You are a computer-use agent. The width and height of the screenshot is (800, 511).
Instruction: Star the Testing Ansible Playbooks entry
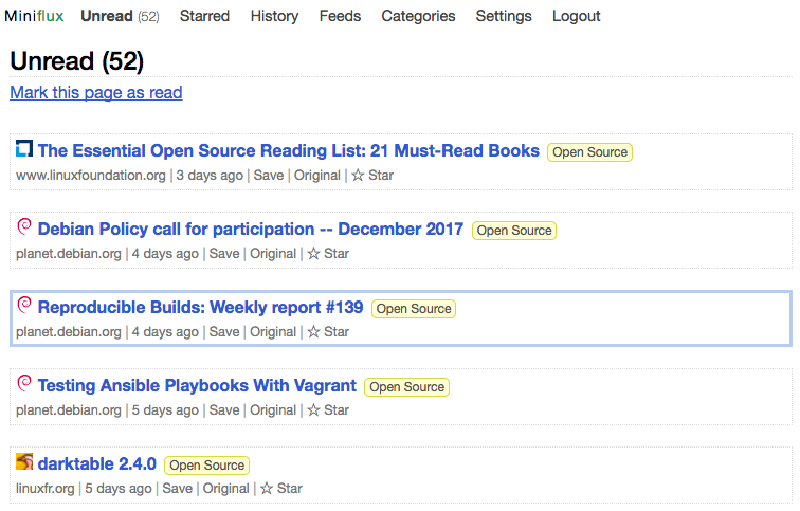point(328,411)
